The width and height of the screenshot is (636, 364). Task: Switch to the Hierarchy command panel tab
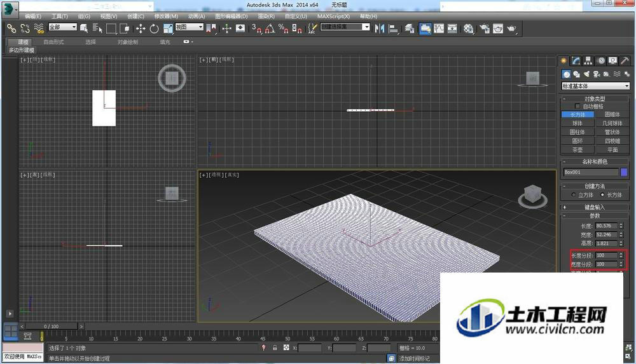pos(588,61)
